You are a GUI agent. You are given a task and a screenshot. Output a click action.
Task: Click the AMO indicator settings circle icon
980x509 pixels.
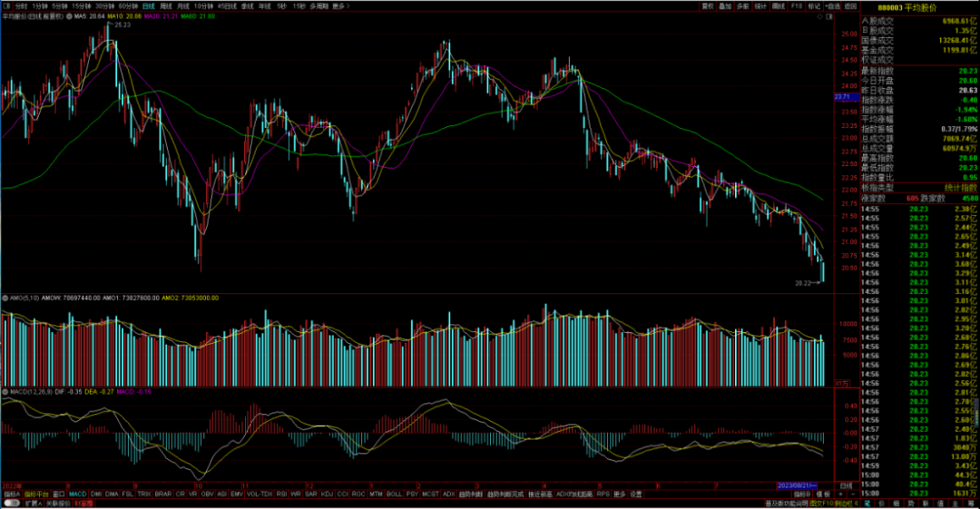5,299
